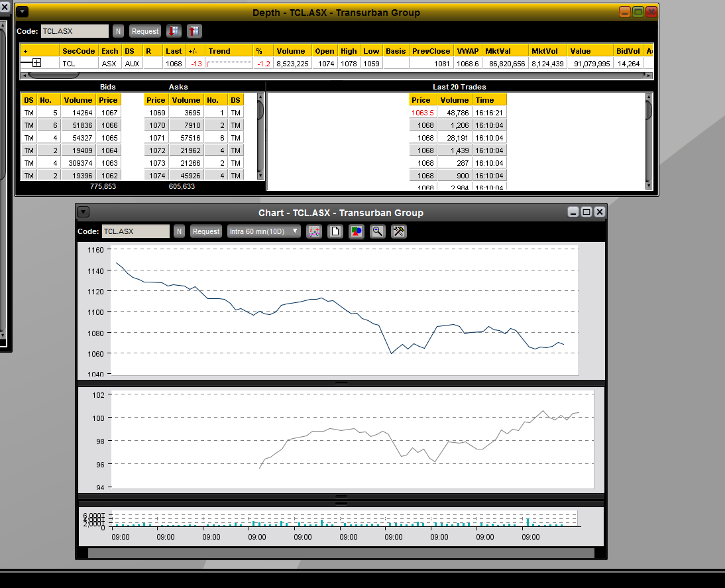Click the Volume value 8,523,225 cell

(292, 64)
